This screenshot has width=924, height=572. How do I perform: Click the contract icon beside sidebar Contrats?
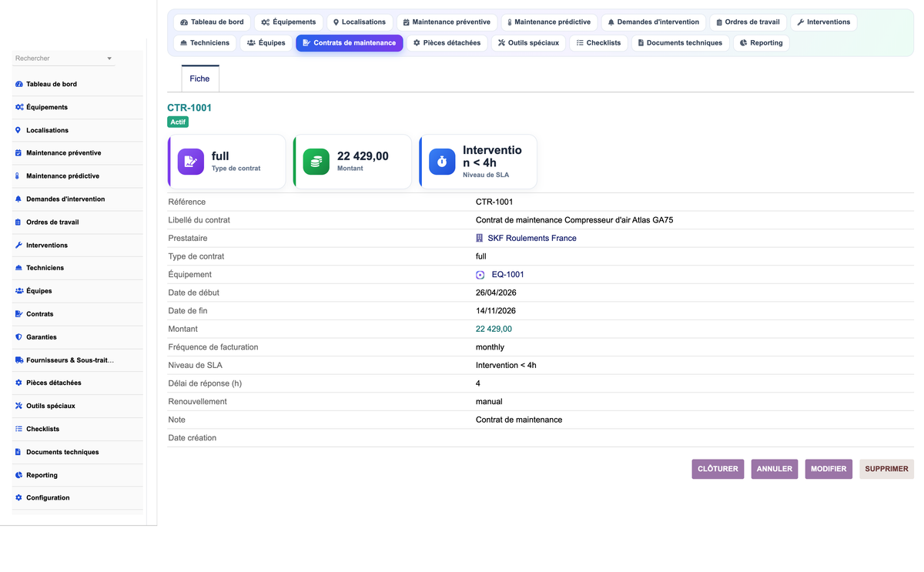(19, 314)
